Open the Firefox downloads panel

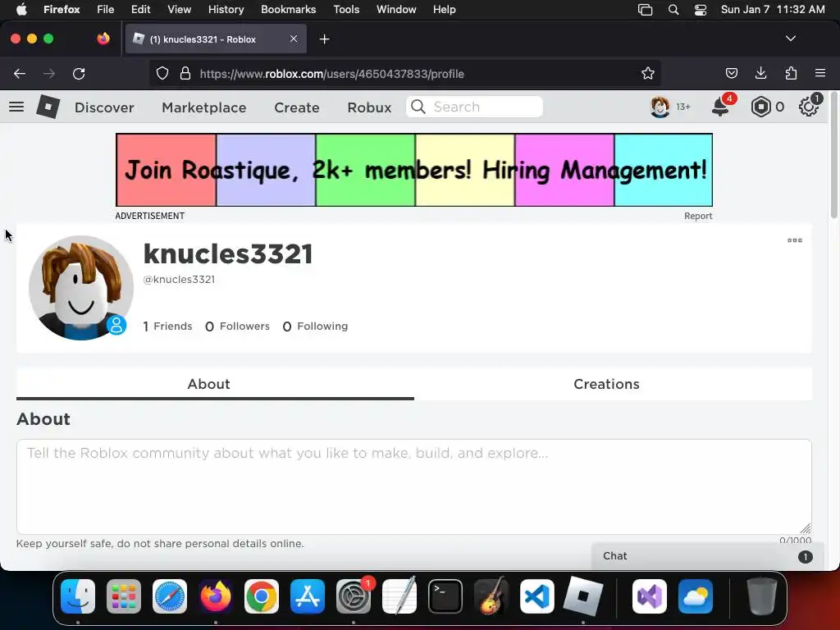760,73
